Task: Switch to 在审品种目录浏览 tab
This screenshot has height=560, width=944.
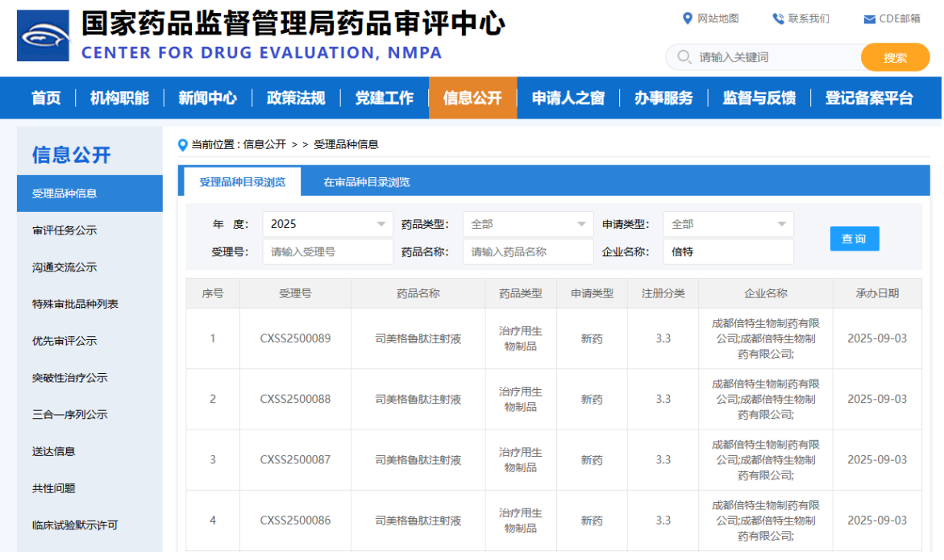Action: coord(367,182)
